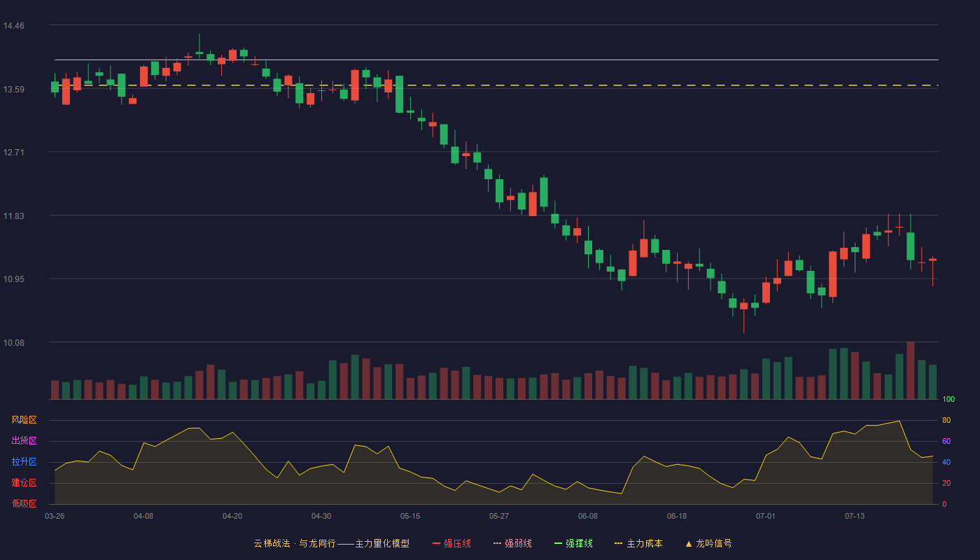The width and height of the screenshot is (980, 560).
Task: Select the 出货区 zone label
Action: pos(24,441)
